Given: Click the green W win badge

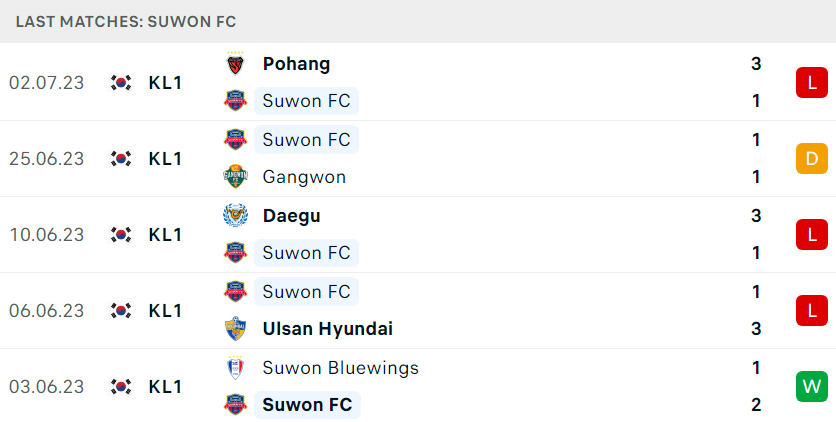Looking at the screenshot, I should pos(811,386).
